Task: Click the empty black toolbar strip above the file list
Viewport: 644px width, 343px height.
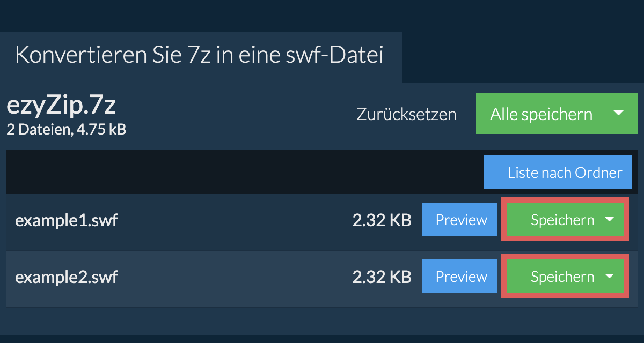Action: (241, 173)
